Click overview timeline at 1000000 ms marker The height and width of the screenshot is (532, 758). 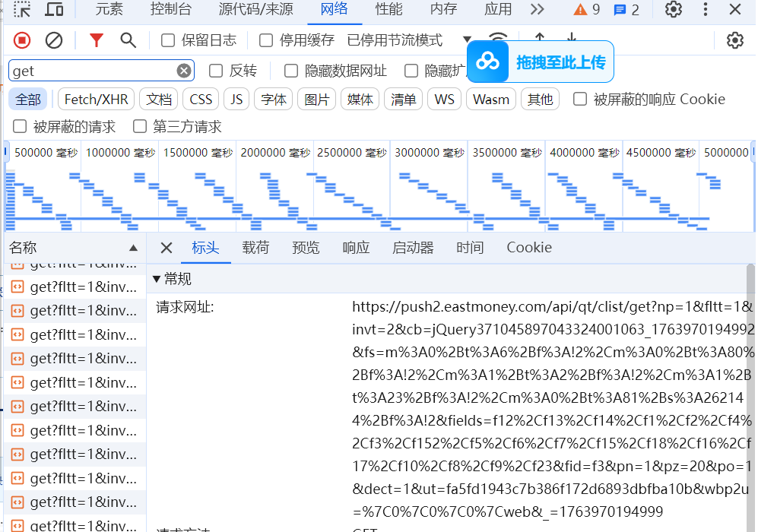120,153
